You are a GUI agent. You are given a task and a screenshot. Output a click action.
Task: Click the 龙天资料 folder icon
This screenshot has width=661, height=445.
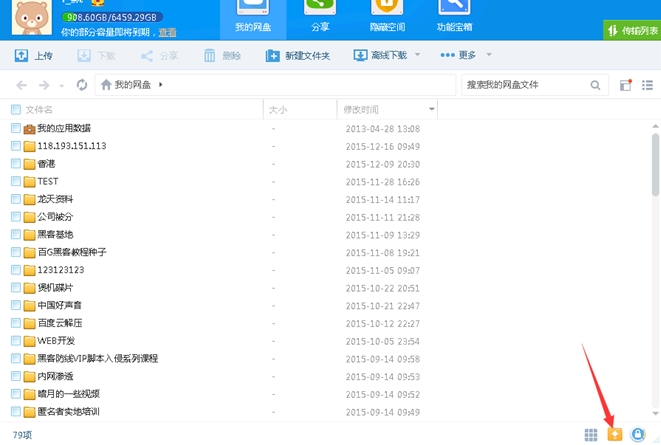point(30,199)
